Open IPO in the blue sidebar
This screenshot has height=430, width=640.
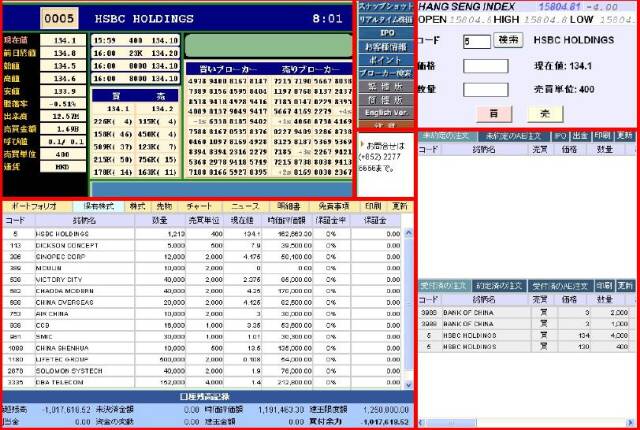pos(385,33)
